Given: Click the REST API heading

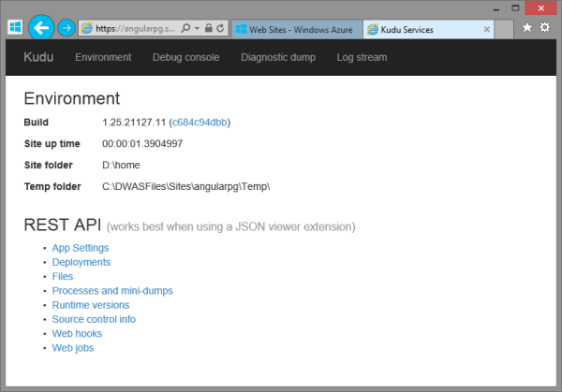Looking at the screenshot, I should click(x=63, y=225).
